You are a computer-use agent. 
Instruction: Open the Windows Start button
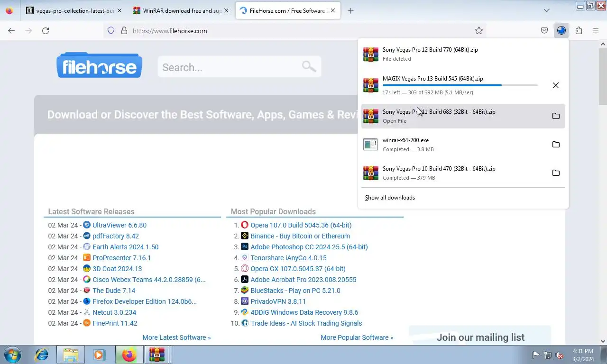[13, 355]
